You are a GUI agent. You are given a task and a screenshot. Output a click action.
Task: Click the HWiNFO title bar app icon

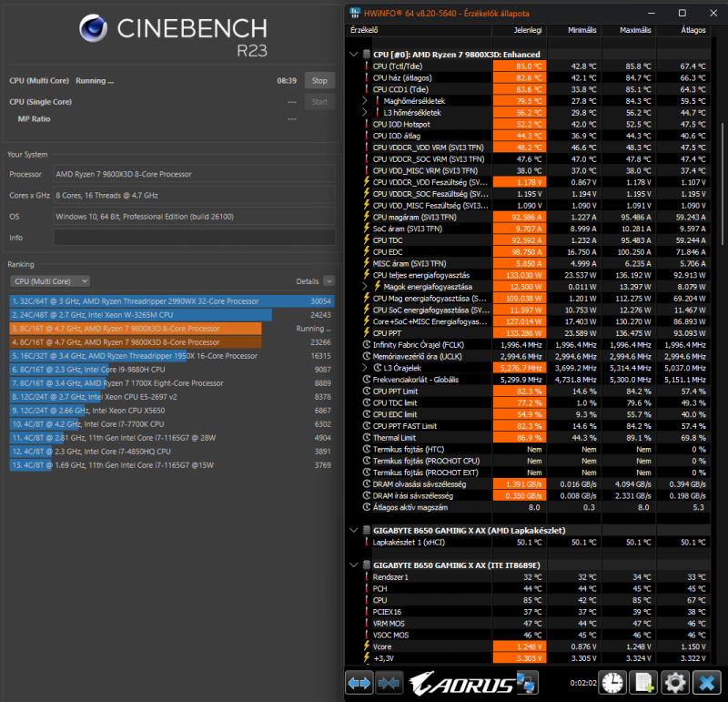pyautogui.click(x=355, y=13)
